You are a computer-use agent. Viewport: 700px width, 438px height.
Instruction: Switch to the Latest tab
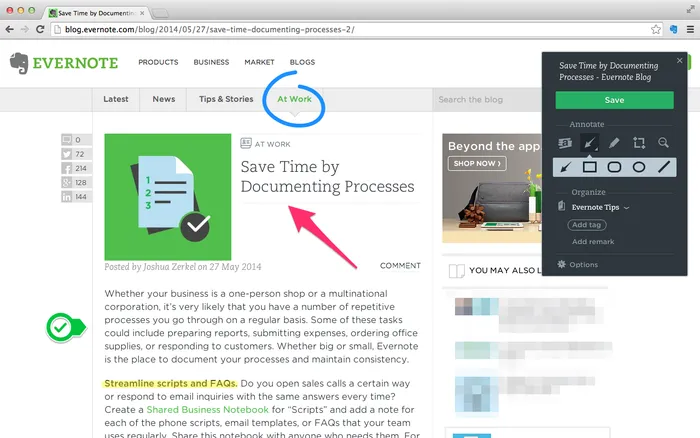(x=116, y=99)
